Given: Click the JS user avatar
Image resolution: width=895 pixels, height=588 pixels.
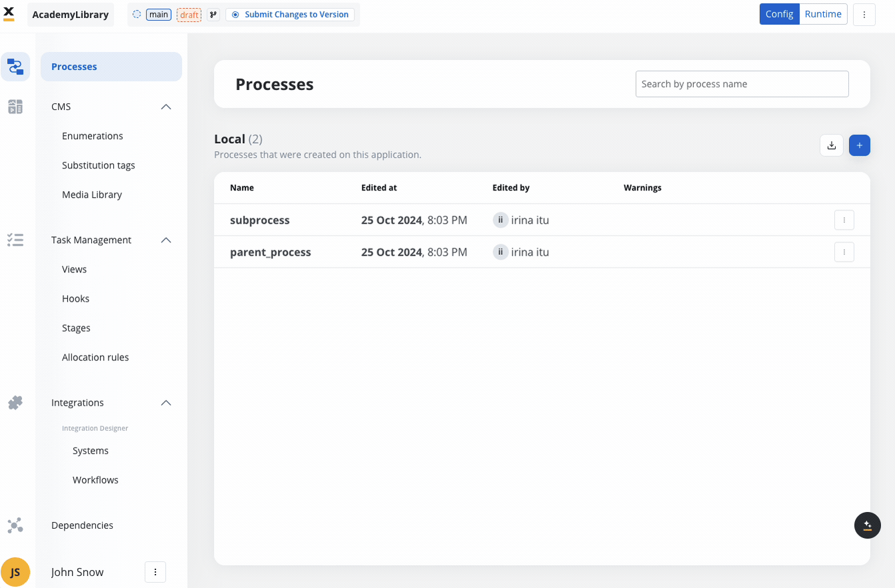Looking at the screenshot, I should coord(15,572).
